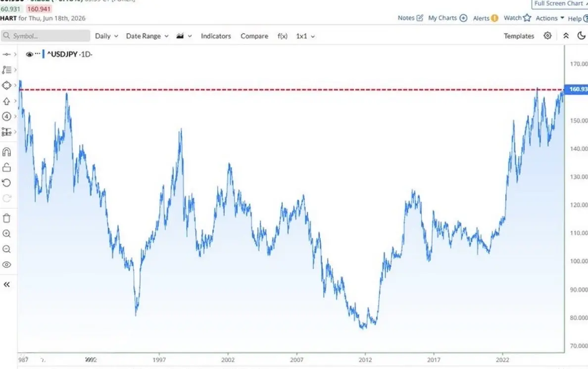The width and height of the screenshot is (588, 369).
Task: Open chart settings gear
Action: 547,36
